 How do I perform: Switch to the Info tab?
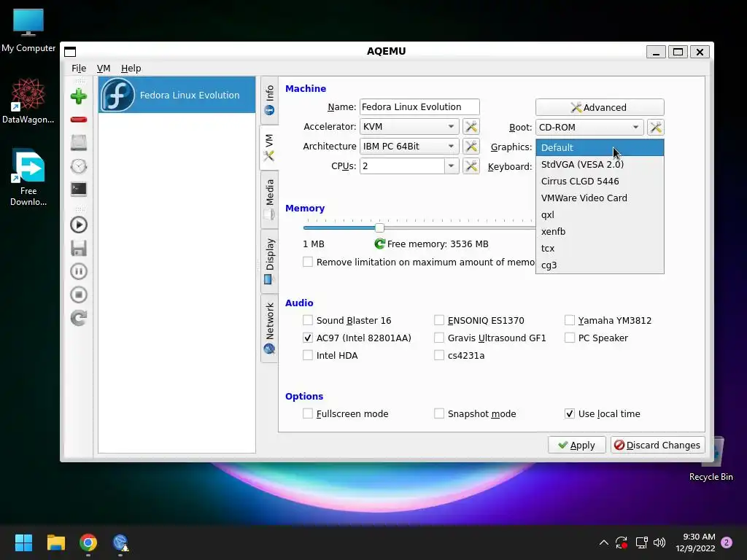[269, 99]
